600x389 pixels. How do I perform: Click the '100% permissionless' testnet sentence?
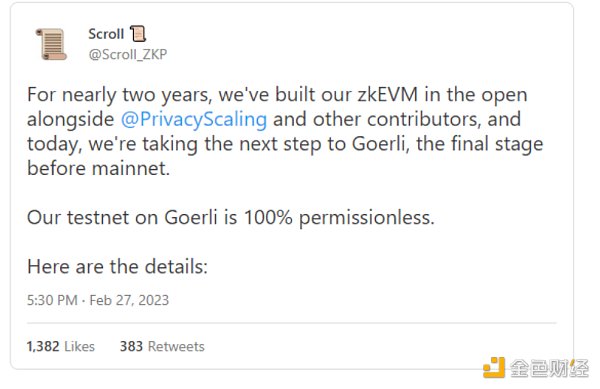coord(231,218)
